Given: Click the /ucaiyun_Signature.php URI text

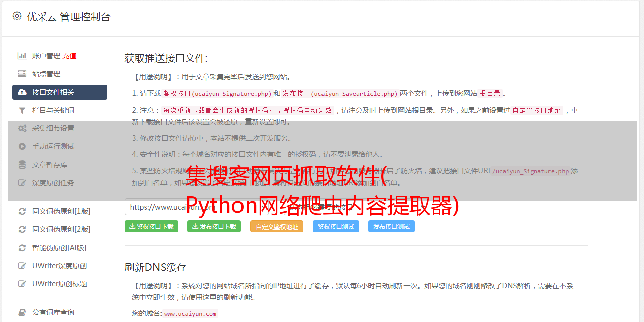Looking at the screenshot, I should coord(530,171).
